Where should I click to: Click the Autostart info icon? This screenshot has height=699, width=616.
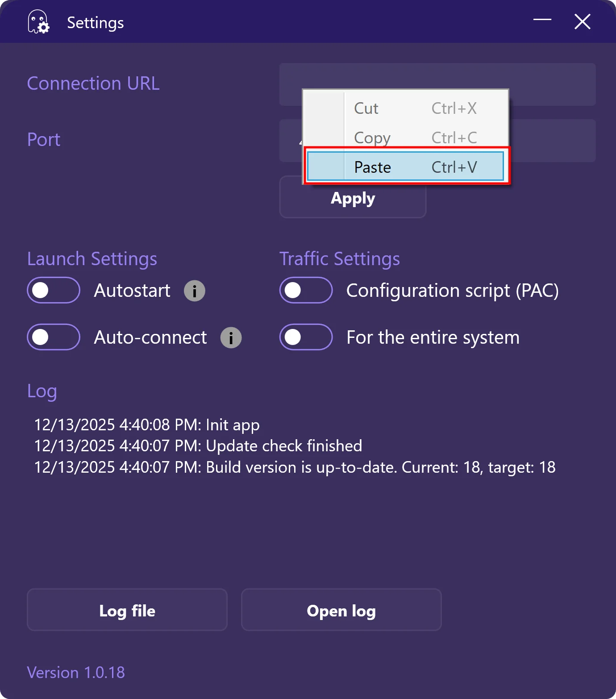coord(195,291)
